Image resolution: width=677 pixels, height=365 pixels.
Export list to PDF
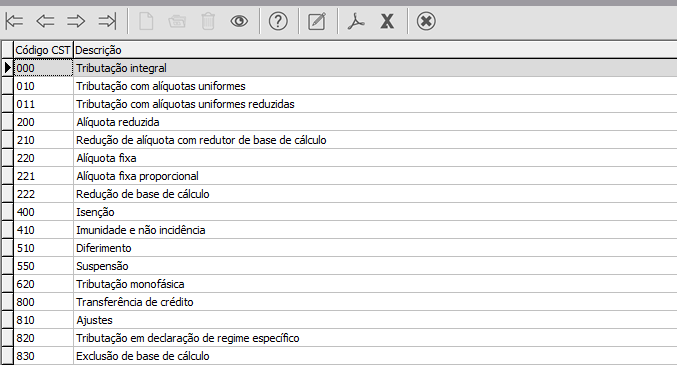tap(356, 21)
